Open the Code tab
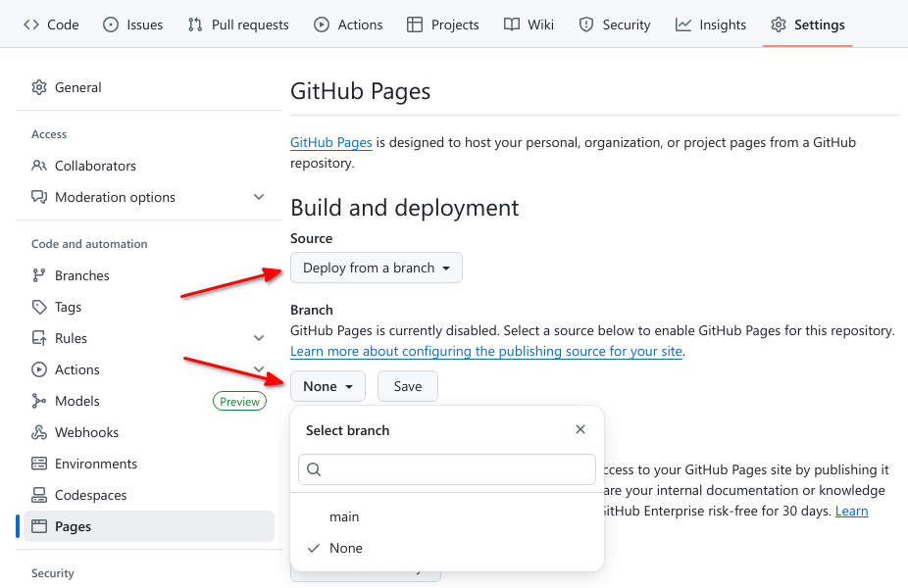 click(51, 24)
